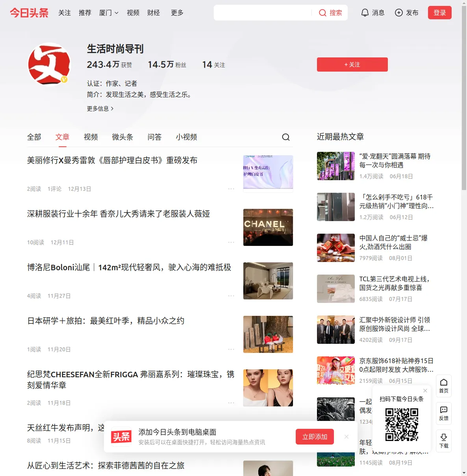
Task: Click the 头条 app icon in banner
Action: 121,437
